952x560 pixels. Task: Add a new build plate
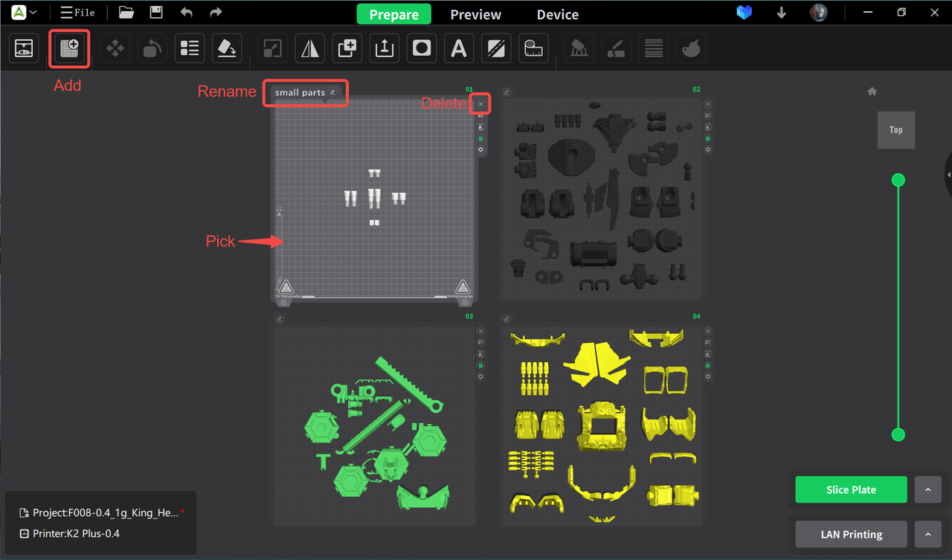click(x=69, y=48)
